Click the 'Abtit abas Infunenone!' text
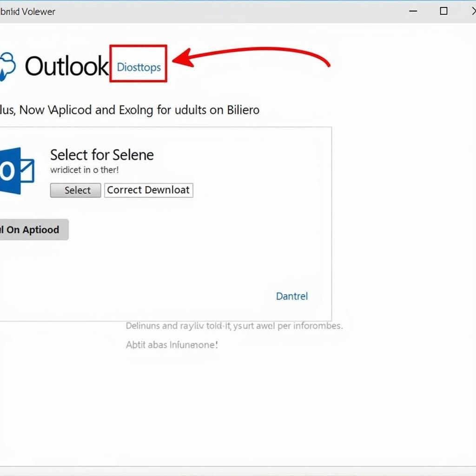 (172, 345)
